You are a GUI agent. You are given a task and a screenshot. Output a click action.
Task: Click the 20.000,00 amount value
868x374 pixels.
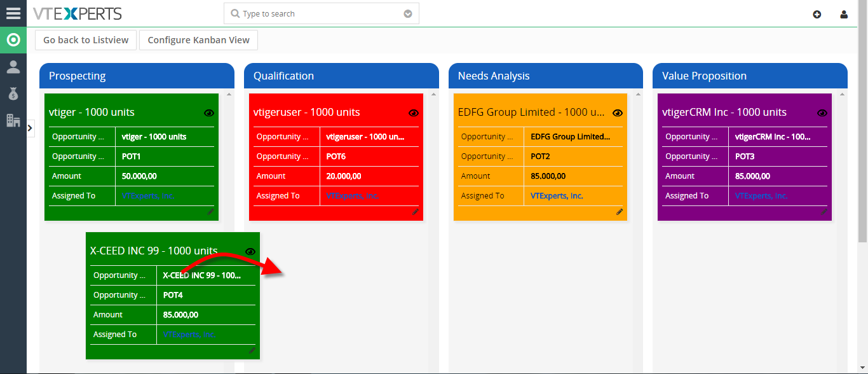pos(344,176)
